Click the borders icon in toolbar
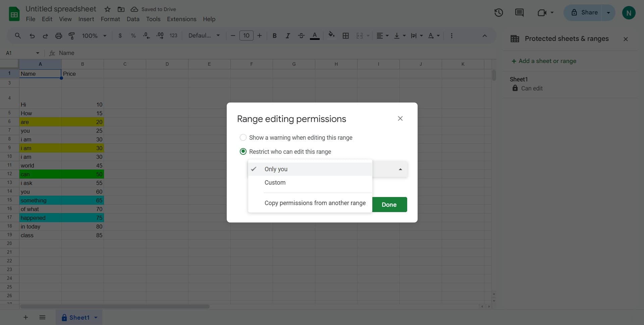The width and height of the screenshot is (644, 325). [345, 36]
